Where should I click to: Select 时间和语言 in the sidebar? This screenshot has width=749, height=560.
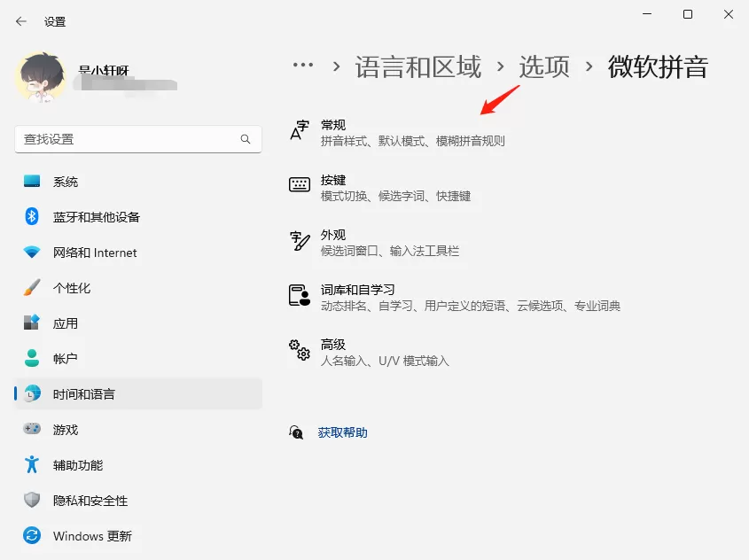pyautogui.click(x=138, y=394)
